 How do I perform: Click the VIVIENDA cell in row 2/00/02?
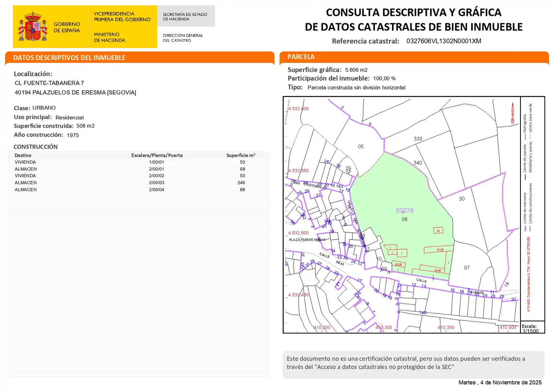pos(25,176)
